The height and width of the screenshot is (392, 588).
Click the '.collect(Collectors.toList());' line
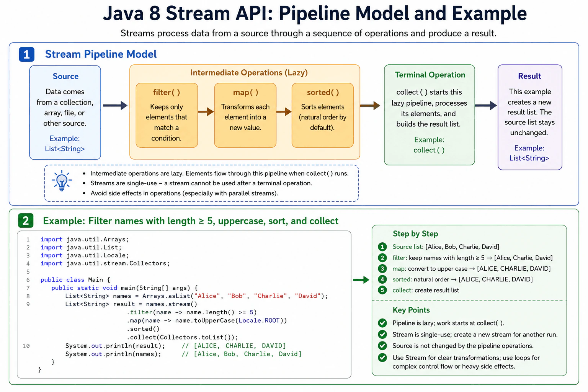tap(182, 337)
